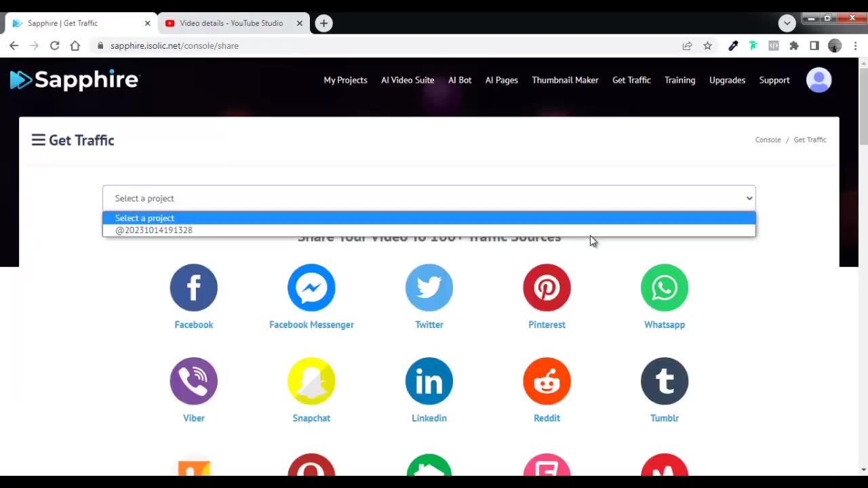Viewport: 868px width, 488px height.
Task: Open the Training page
Action: [679, 80]
